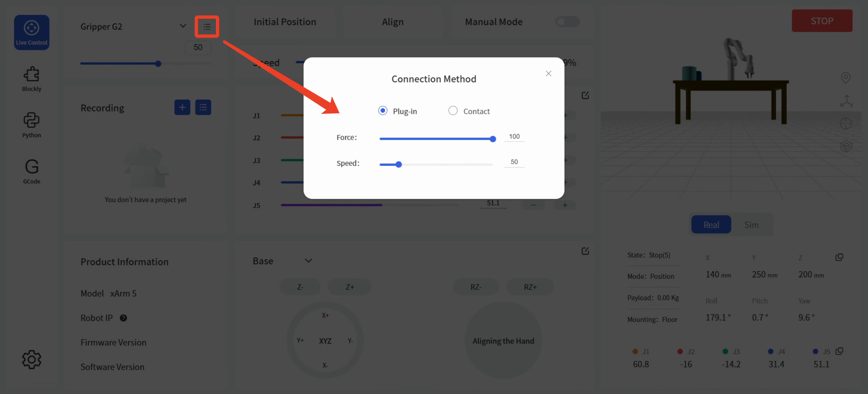Switch to the Sim tab
This screenshot has width=868, height=394.
click(x=751, y=225)
